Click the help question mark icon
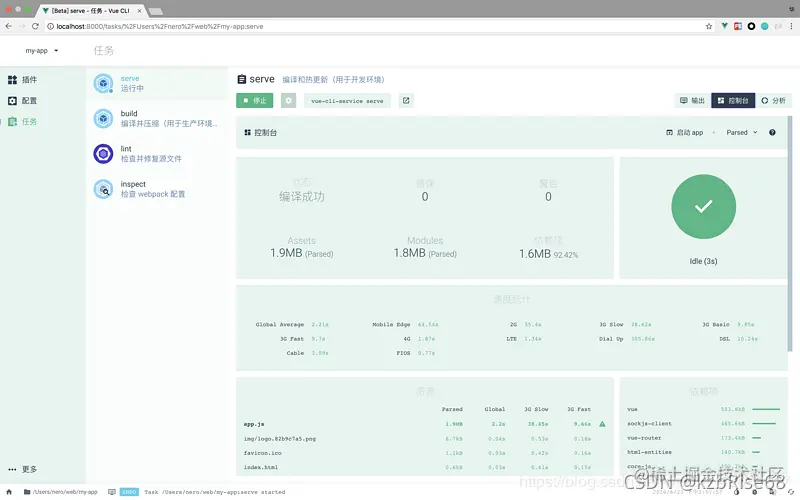Image resolution: width=800 pixels, height=500 pixels. [772, 133]
